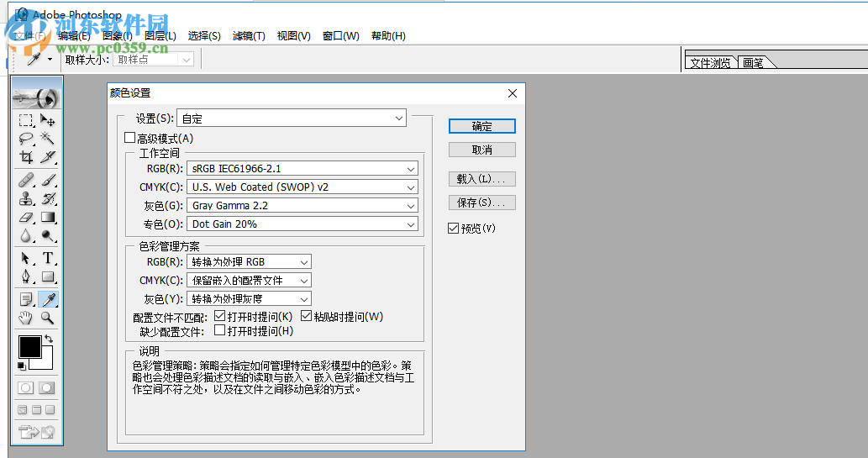Select the Notes tool

[25, 299]
